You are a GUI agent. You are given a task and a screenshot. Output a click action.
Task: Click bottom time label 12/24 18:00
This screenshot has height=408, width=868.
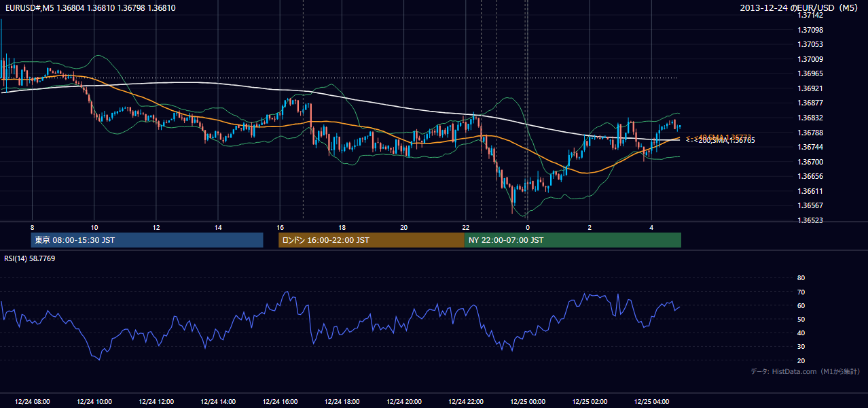click(x=342, y=402)
